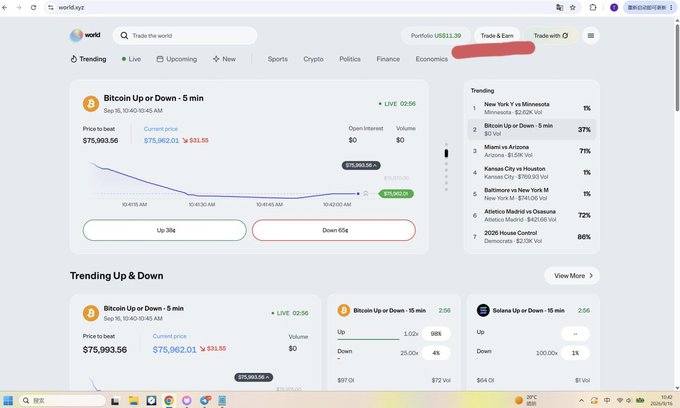This screenshot has height=408, width=680.
Task: Open trending row New York Y vs Minnesota
Action: click(532, 108)
